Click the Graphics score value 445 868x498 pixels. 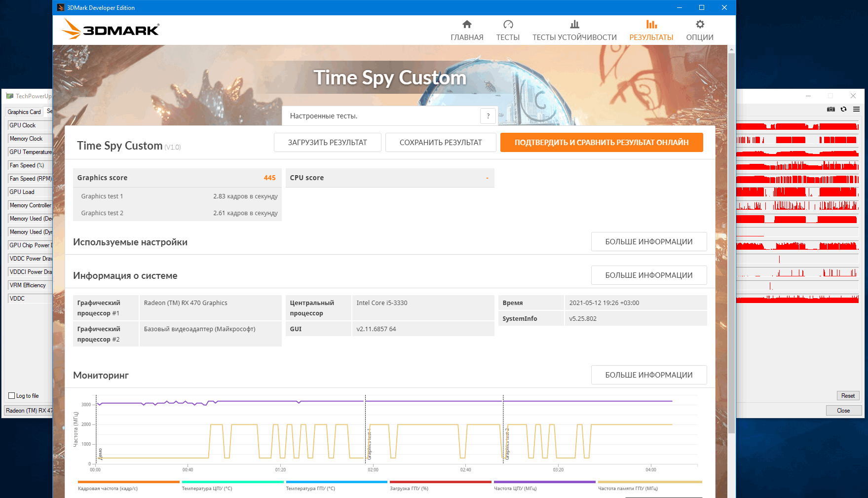(269, 178)
